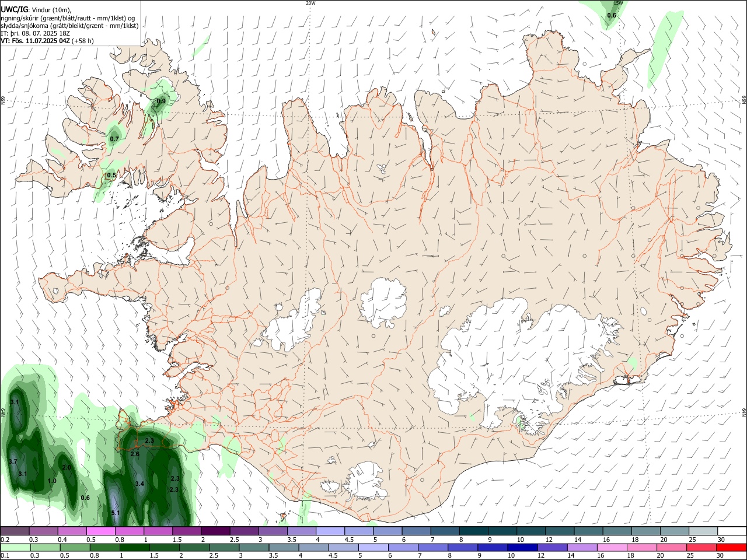Click the 0.7 precipitation value label
Viewport: 747px width, 560px height.
(x=114, y=139)
